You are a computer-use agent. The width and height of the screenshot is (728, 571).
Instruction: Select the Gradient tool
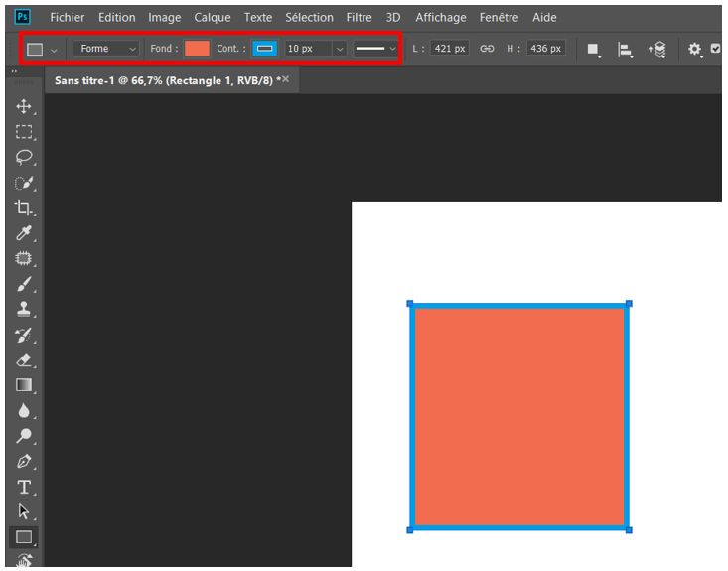pos(24,385)
